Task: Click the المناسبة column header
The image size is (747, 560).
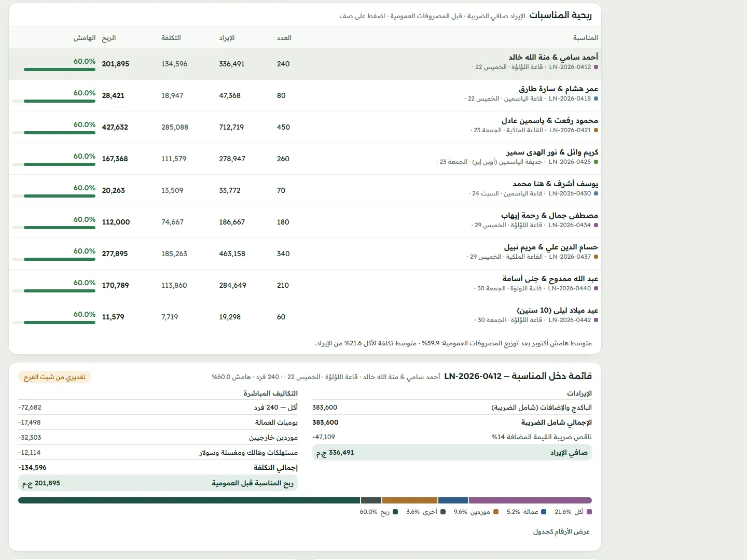Action: [x=585, y=38]
